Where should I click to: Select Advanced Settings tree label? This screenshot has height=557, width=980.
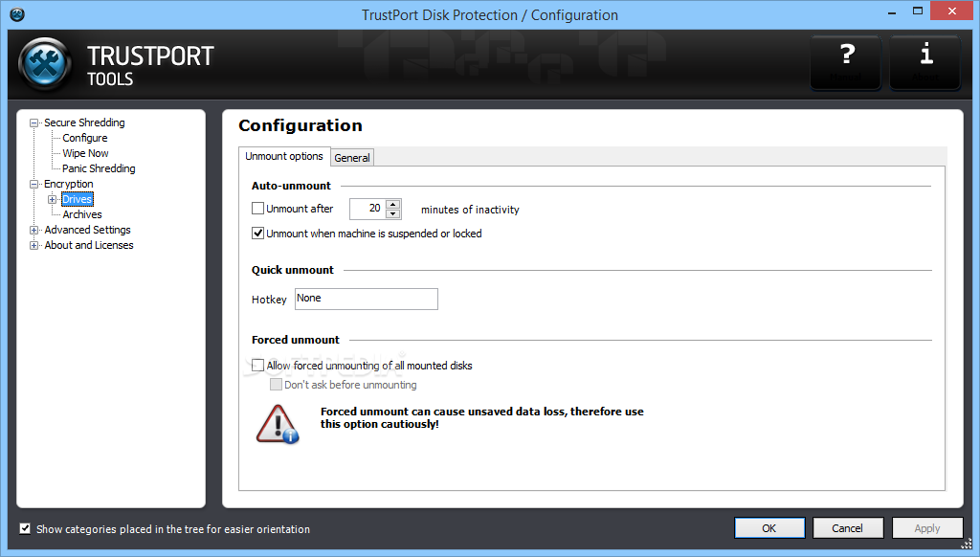click(87, 230)
